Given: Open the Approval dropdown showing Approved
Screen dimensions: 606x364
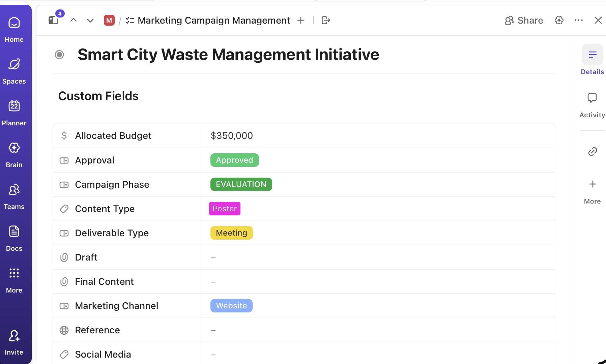Looking at the screenshot, I should tap(234, 160).
